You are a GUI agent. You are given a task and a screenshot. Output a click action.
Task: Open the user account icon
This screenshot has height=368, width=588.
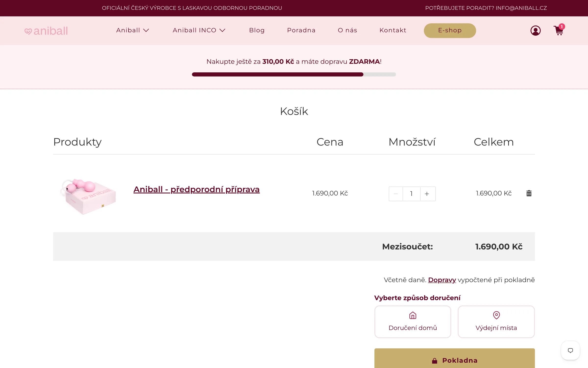pyautogui.click(x=536, y=31)
